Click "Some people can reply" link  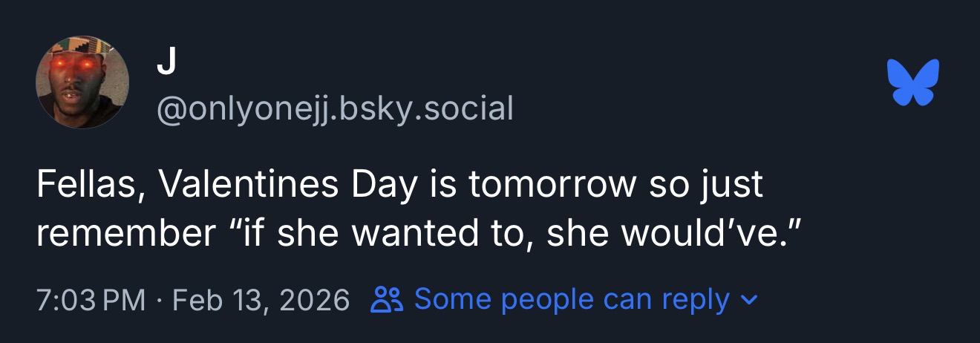[571, 300]
